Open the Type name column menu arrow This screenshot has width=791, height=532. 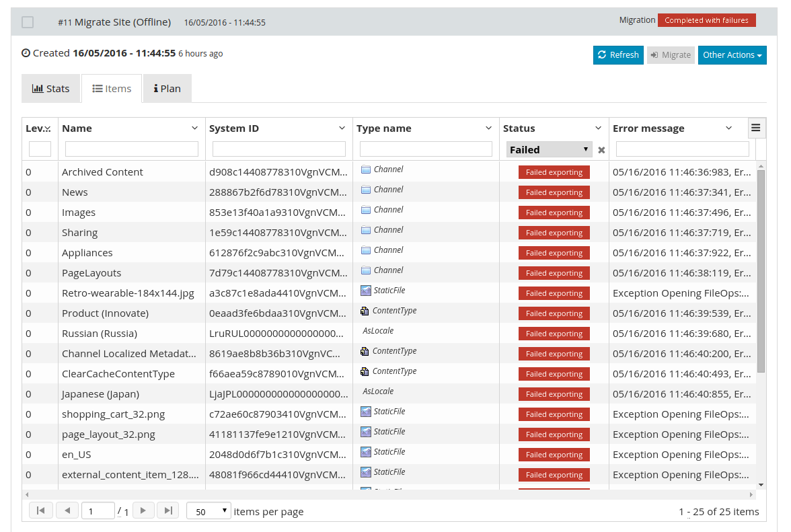pos(488,128)
